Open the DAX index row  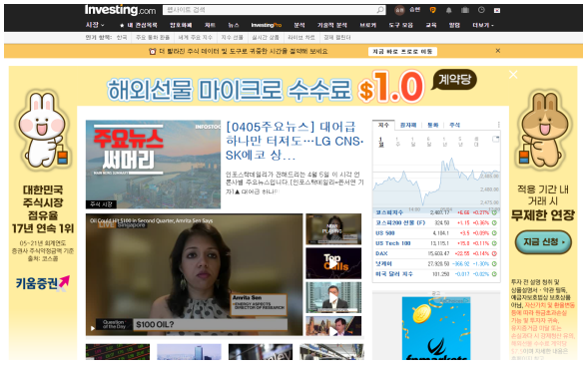tap(436, 253)
